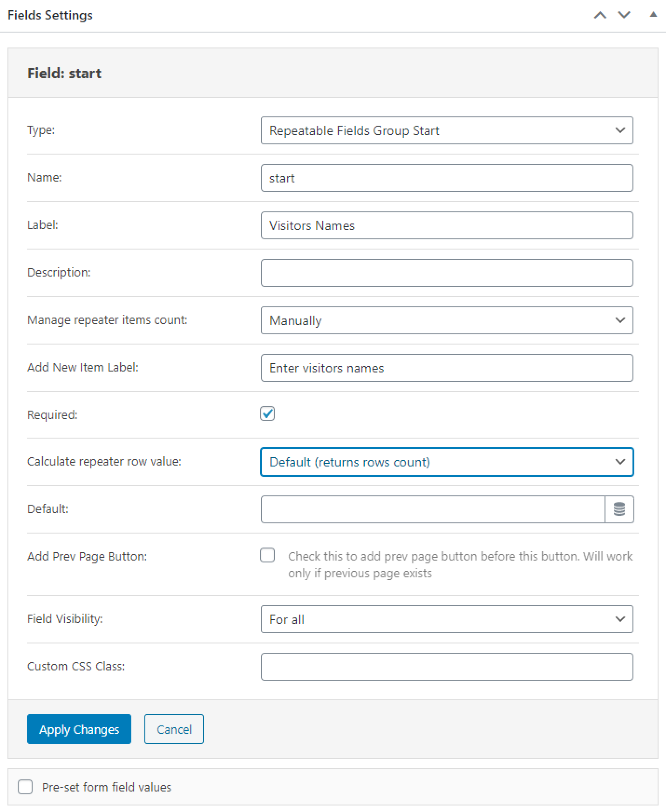Tick Pre-set form field values checkbox
The width and height of the screenshot is (666, 812).
[25, 787]
